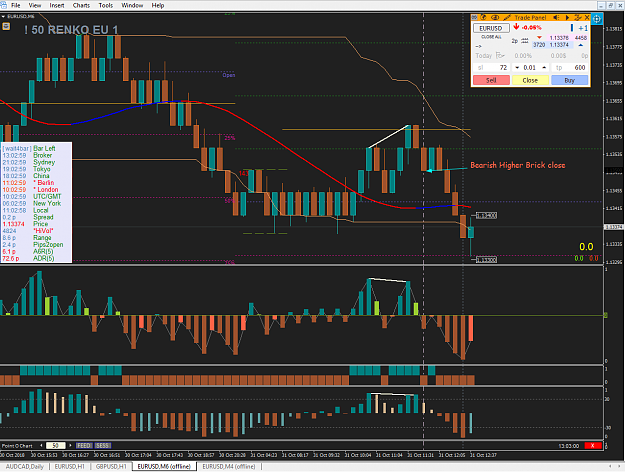Click the blue Buy button

(x=569, y=80)
